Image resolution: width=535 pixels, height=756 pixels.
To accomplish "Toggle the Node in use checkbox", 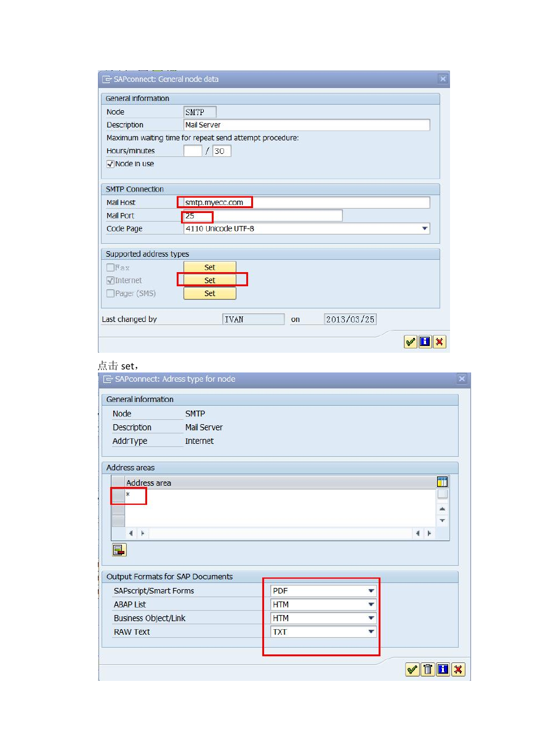I will click(110, 164).
